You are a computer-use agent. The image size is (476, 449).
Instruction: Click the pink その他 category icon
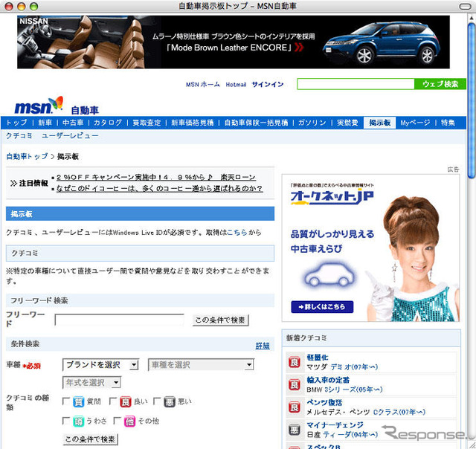(x=129, y=421)
